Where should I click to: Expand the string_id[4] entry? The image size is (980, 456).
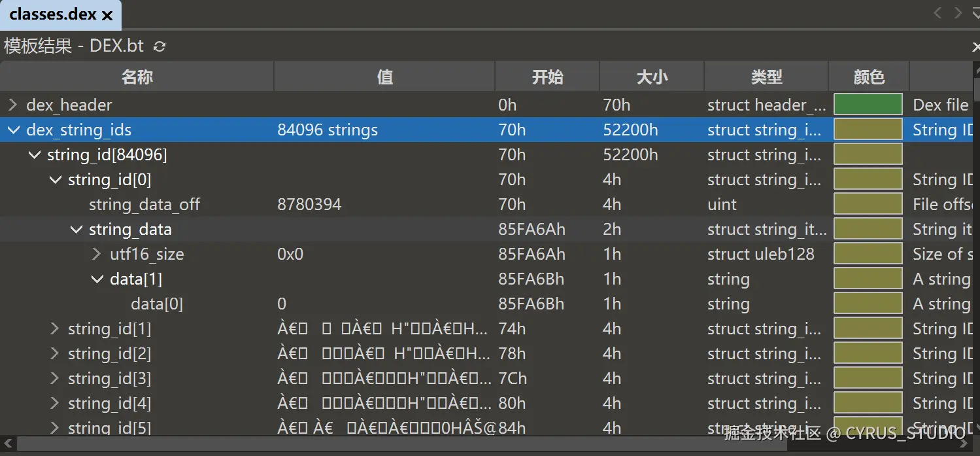click(55, 403)
